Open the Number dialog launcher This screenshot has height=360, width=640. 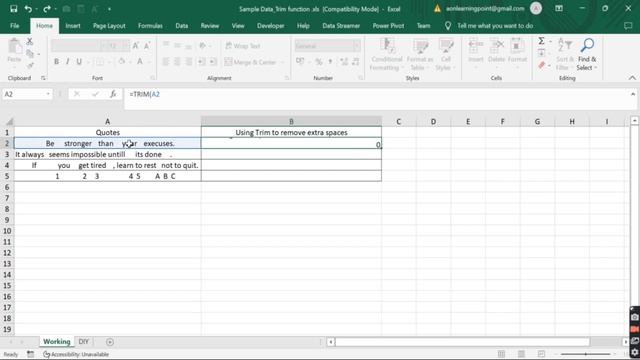[361, 78]
